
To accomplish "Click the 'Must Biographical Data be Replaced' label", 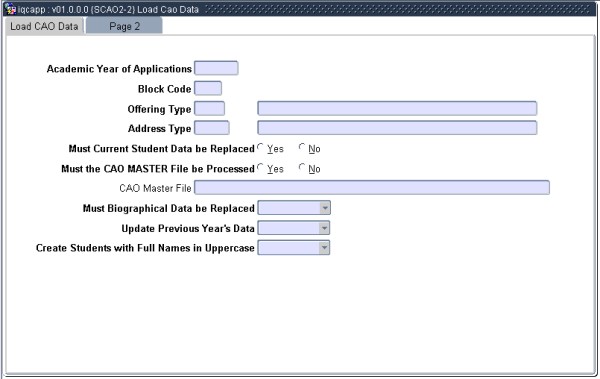I will pos(169,209).
